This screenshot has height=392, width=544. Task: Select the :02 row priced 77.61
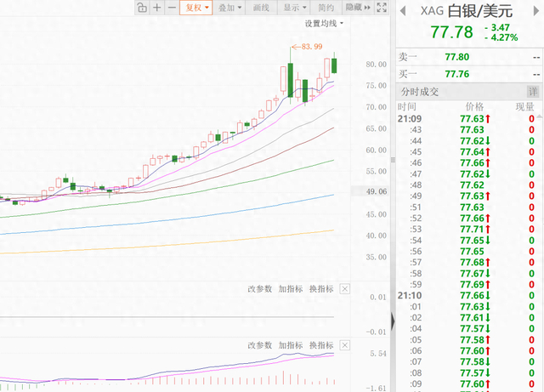point(467,317)
